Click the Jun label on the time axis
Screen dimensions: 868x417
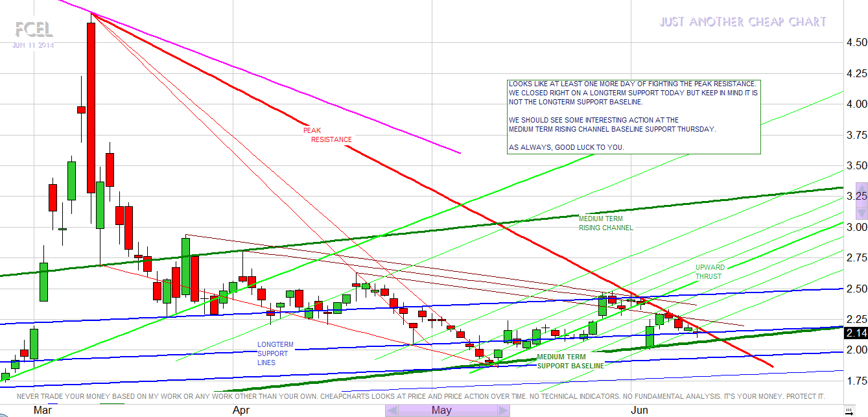click(639, 410)
